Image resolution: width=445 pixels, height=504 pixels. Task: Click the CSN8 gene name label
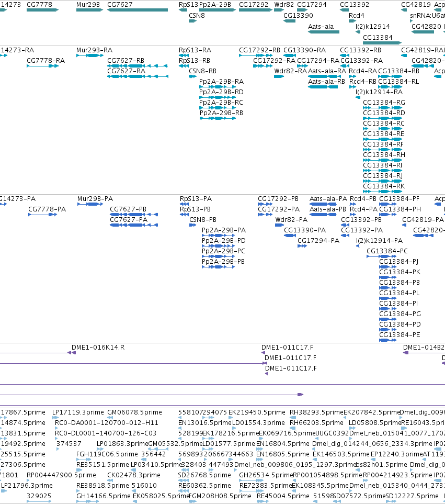[x=197, y=15]
